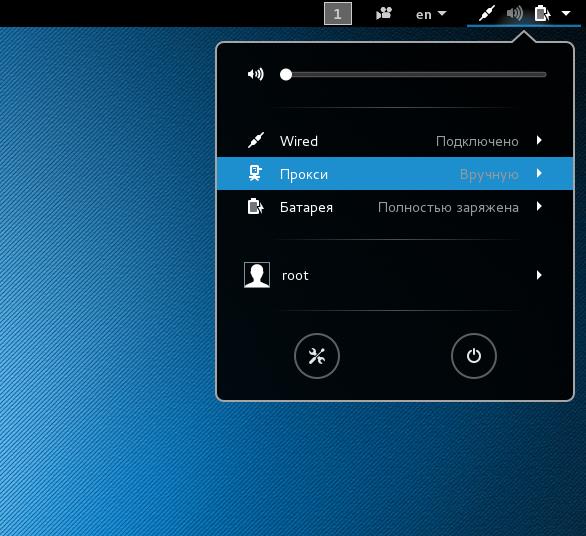586x536 pixels.
Task: Click the root user avatar
Action: 257,275
